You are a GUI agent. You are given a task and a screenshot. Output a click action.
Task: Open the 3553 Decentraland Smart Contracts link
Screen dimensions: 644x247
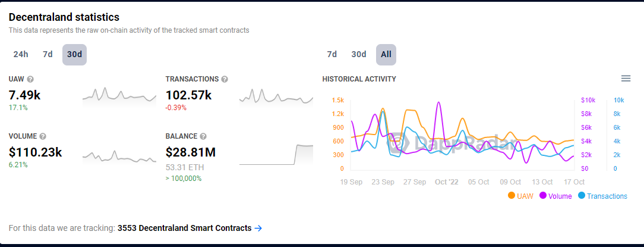point(184,228)
